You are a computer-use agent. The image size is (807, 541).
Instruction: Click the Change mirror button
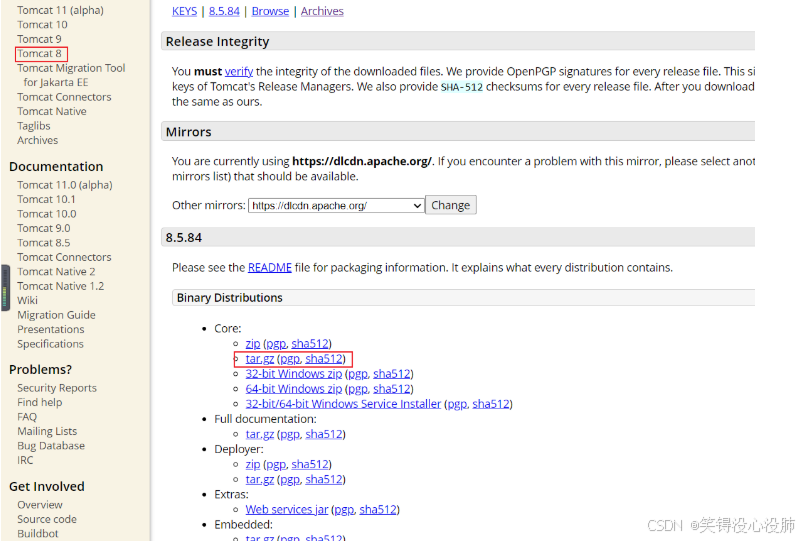pos(450,205)
